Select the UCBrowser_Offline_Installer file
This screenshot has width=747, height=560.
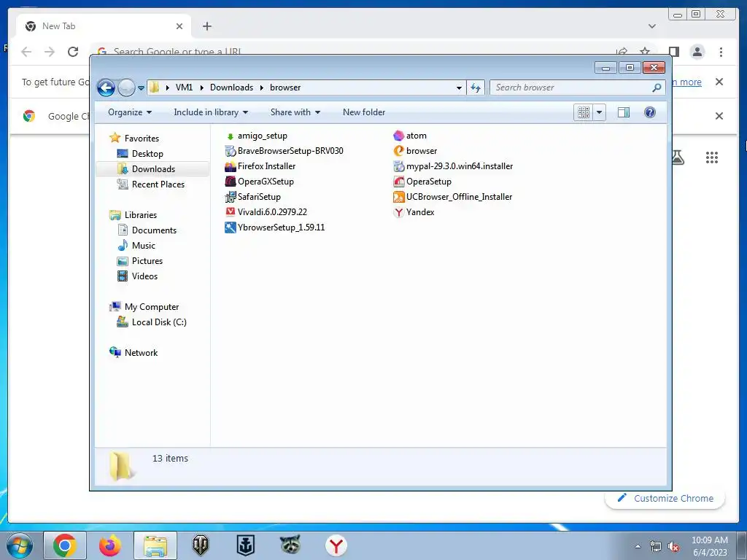(x=452, y=197)
